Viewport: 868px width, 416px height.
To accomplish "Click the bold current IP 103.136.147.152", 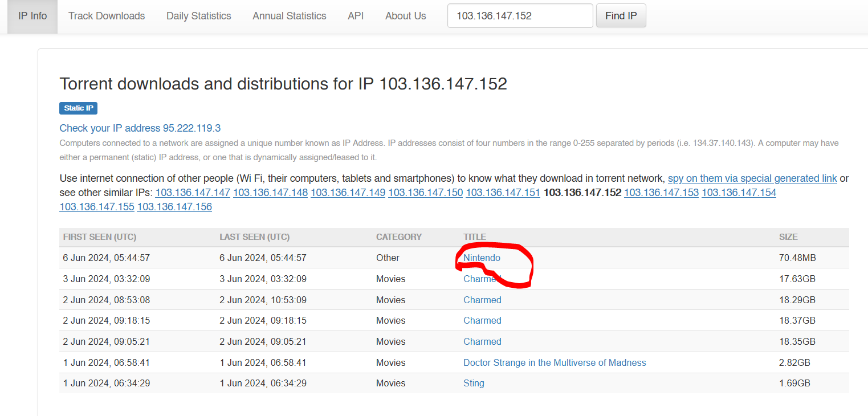I will [x=582, y=193].
